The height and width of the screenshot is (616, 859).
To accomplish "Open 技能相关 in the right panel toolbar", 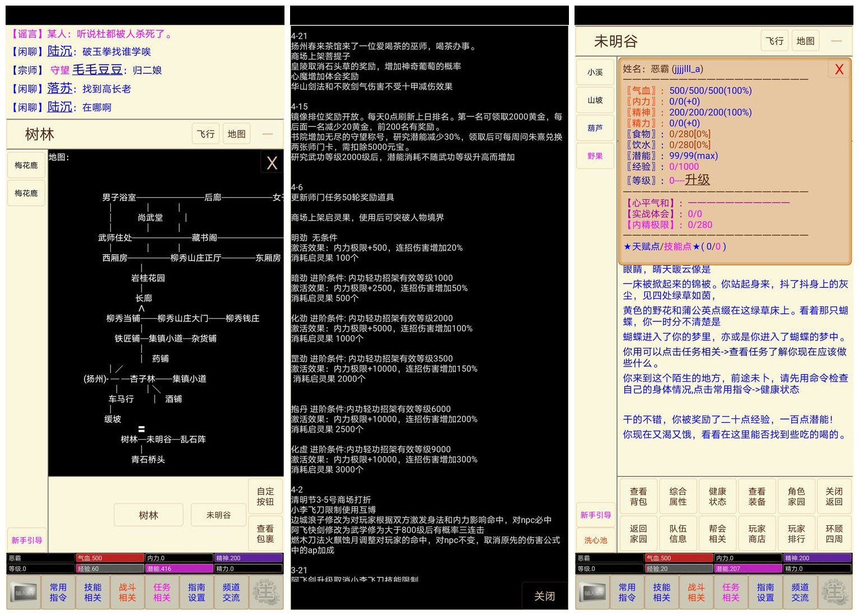I will pyautogui.click(x=662, y=592).
